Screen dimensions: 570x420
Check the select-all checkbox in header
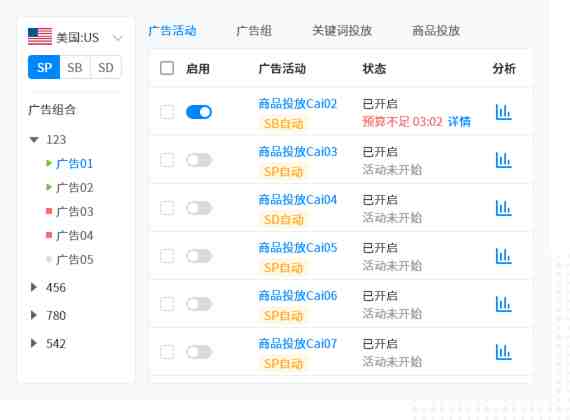coord(167,68)
